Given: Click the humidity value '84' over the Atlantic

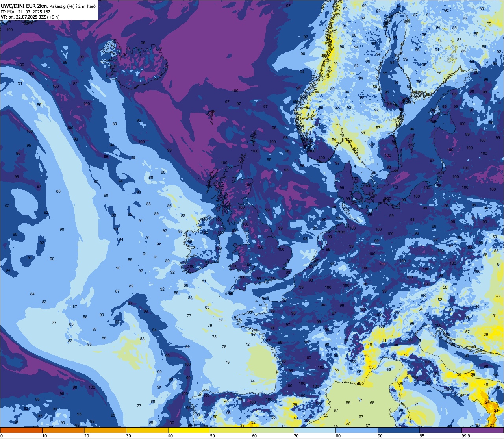Looking at the screenshot, I should [x=32, y=294].
